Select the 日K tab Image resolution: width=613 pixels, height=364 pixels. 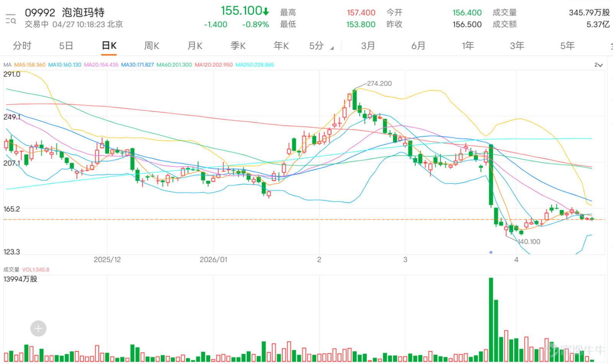coord(109,46)
